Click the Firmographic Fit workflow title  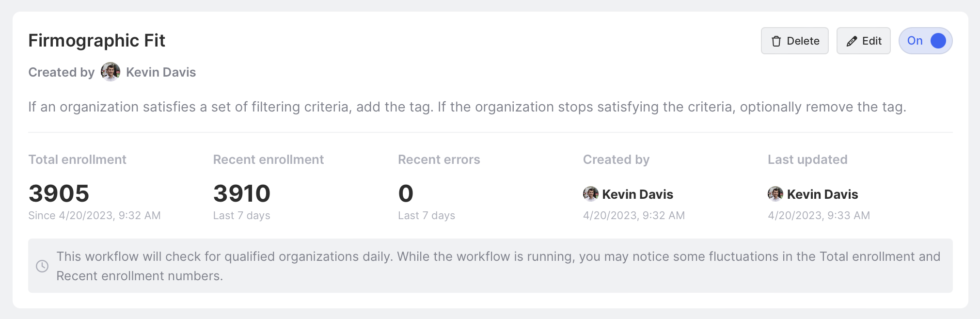point(97,41)
